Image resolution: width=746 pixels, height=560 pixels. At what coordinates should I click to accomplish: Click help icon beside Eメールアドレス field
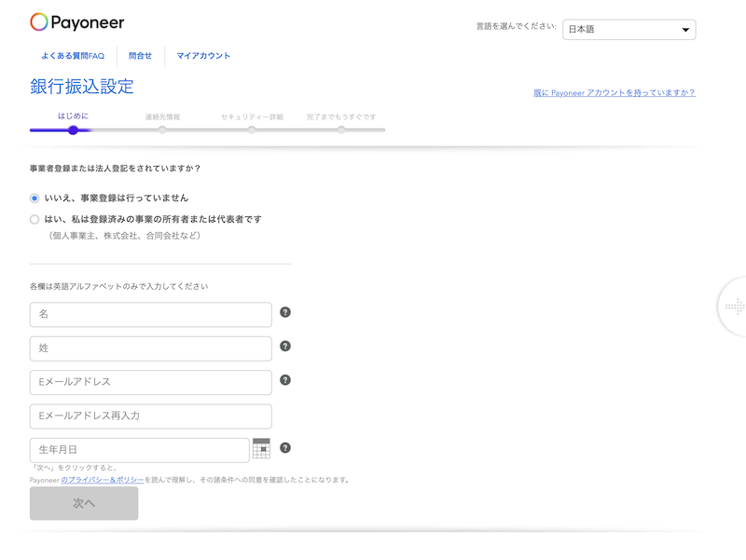[x=285, y=380]
